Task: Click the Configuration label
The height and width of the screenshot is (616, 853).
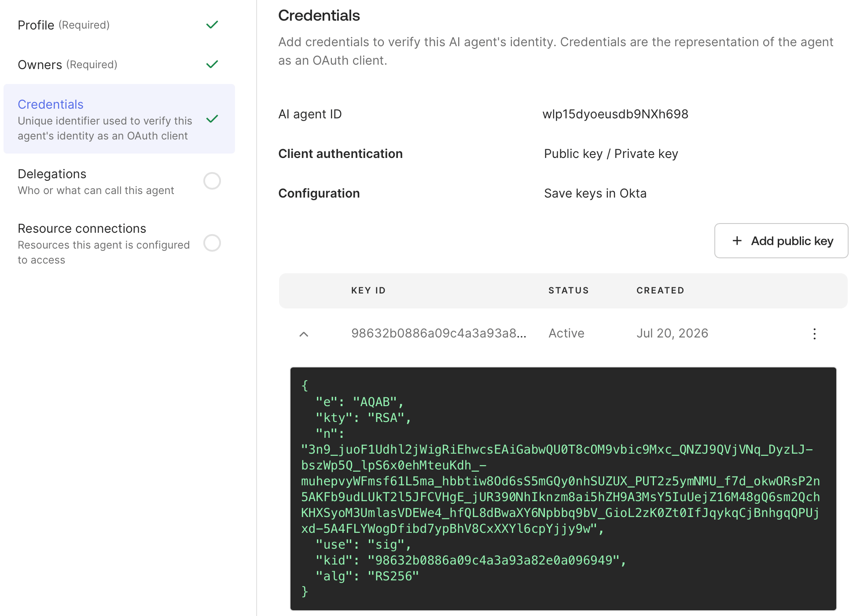Action: pos(319,193)
